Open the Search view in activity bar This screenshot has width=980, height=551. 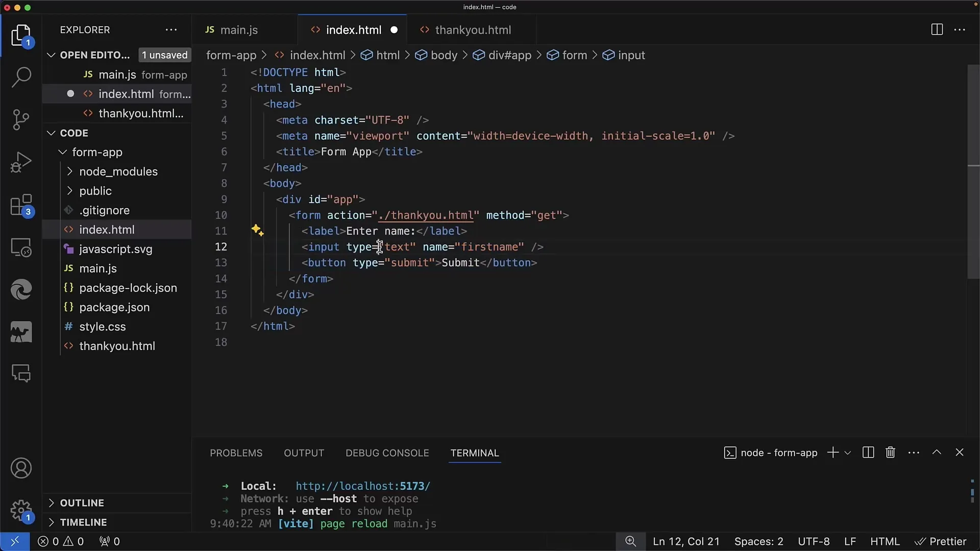[21, 78]
